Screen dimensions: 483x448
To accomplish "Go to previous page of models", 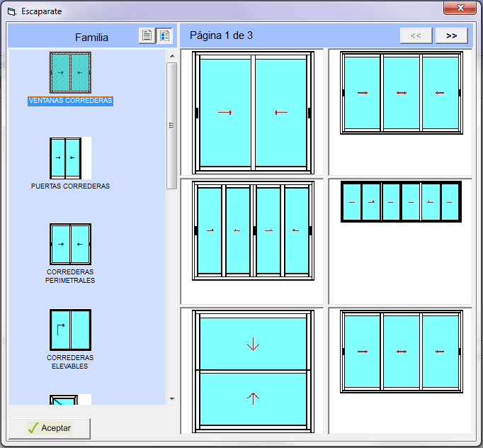I will click(416, 35).
